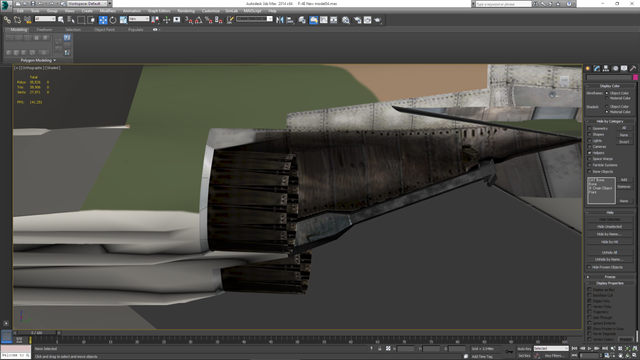
Task: Click the Bind to Space Warp tool
Action: coord(27,20)
